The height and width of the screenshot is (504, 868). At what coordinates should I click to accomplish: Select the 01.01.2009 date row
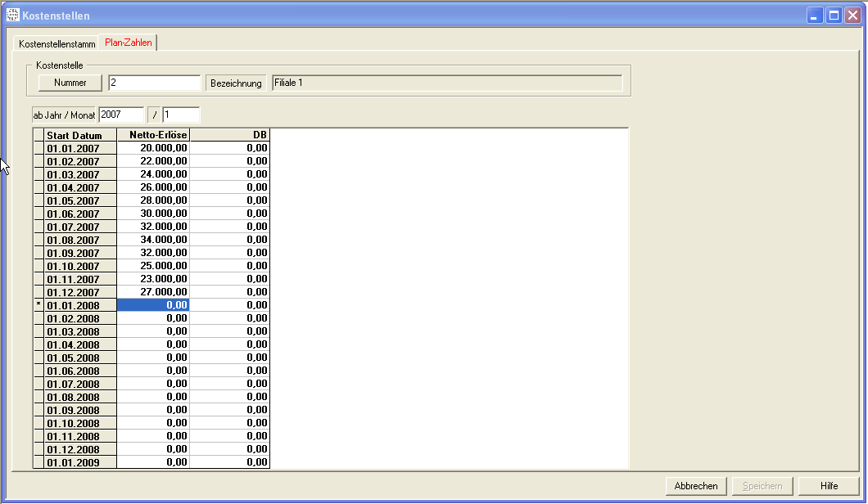(x=80, y=462)
